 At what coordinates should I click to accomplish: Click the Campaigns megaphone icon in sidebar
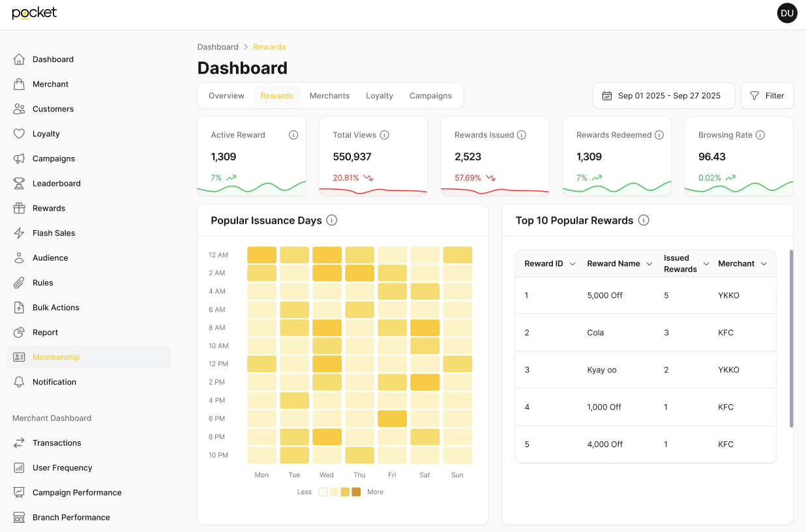pyautogui.click(x=20, y=159)
